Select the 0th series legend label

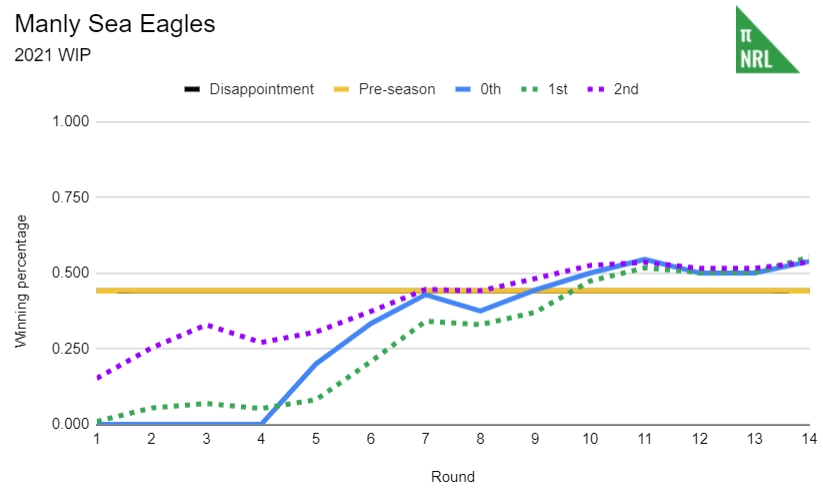pyautogui.click(x=490, y=89)
